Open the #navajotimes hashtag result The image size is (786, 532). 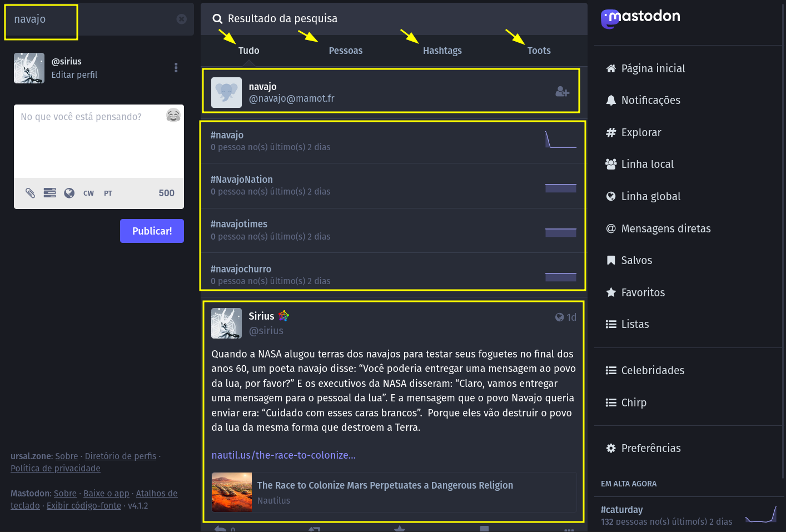pyautogui.click(x=239, y=224)
